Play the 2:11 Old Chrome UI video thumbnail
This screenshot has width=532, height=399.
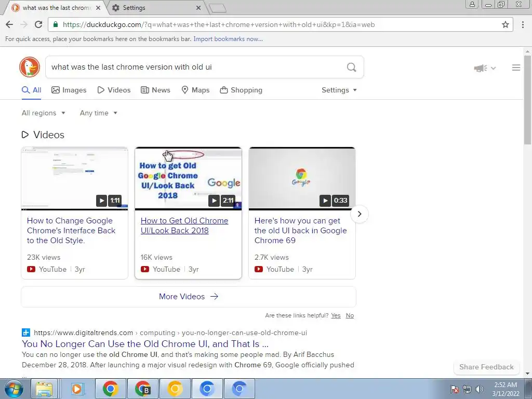pyautogui.click(x=188, y=179)
